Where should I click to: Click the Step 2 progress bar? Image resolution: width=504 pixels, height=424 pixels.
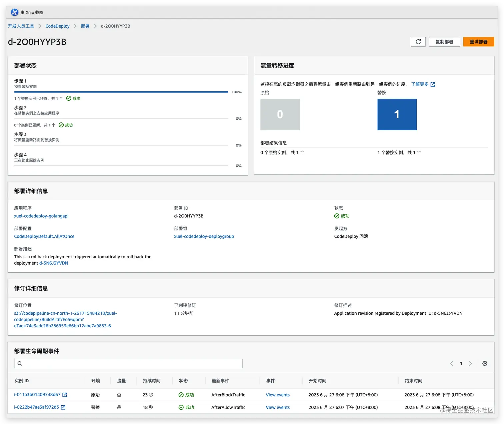(x=121, y=119)
